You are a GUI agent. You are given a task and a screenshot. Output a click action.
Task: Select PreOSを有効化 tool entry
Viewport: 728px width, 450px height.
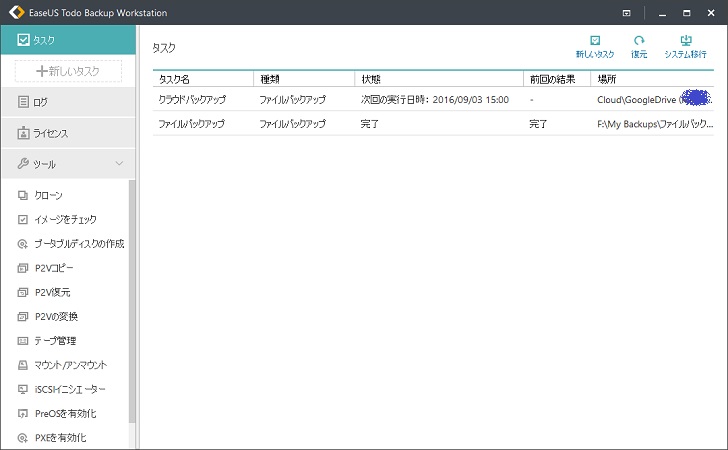[x=65, y=413]
